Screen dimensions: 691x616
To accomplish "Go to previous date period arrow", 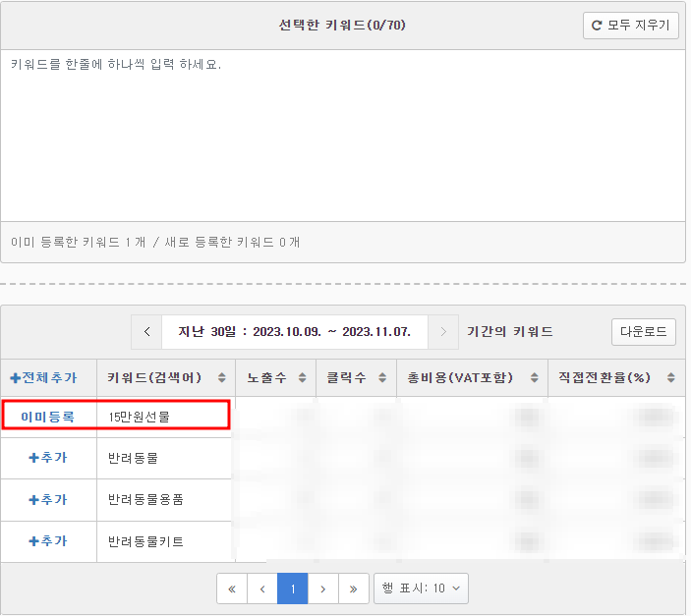I will tap(147, 332).
